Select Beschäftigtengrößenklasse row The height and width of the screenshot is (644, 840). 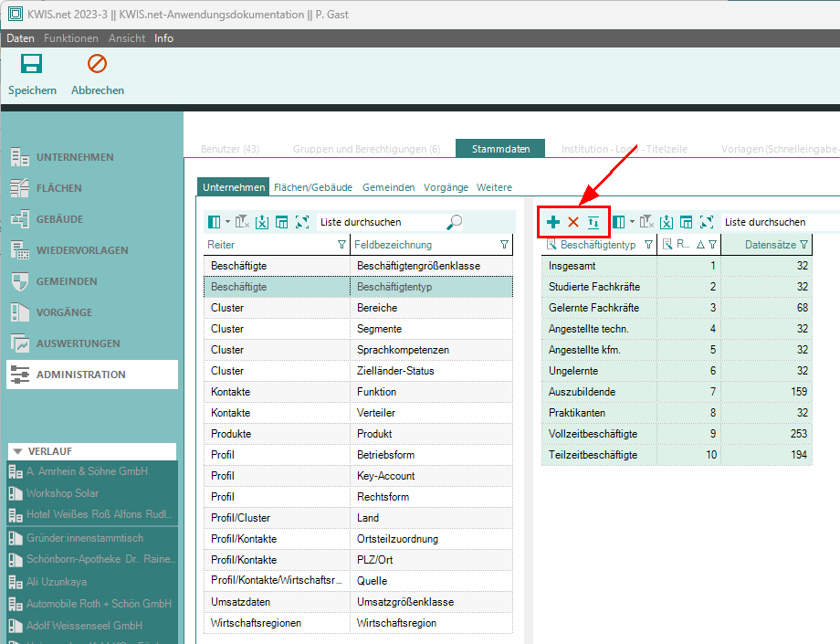pos(358,266)
